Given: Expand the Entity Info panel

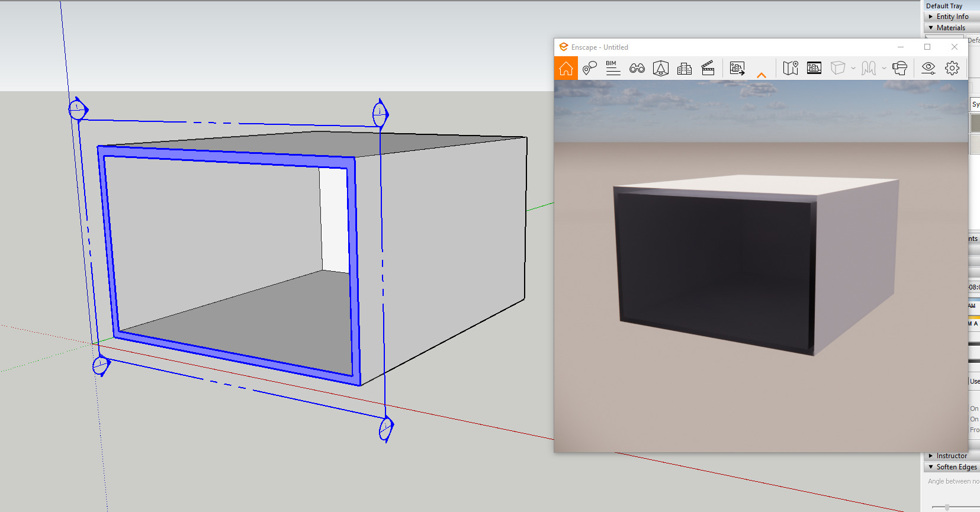Looking at the screenshot, I should (952, 17).
